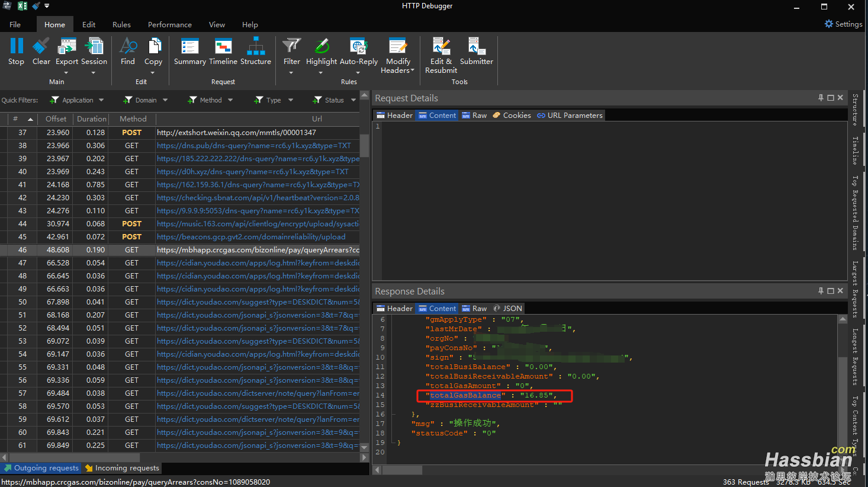Select request 42 checking.sbnat.com heartbeat

pos(180,198)
